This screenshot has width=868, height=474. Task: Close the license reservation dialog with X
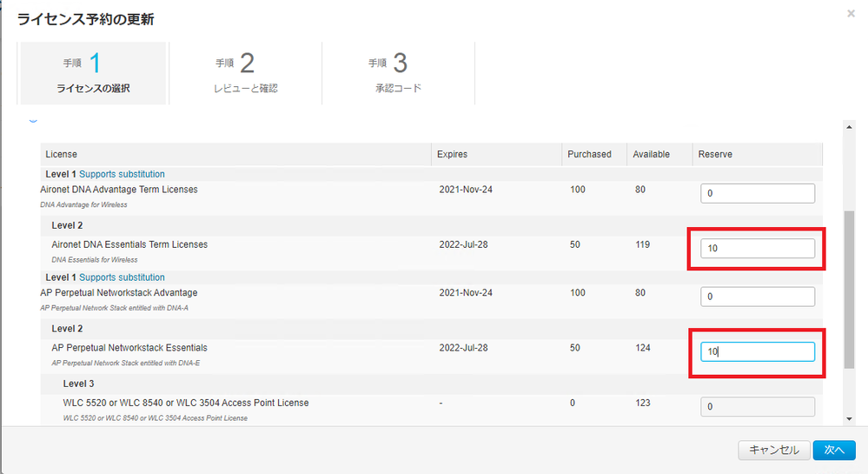[851, 13]
